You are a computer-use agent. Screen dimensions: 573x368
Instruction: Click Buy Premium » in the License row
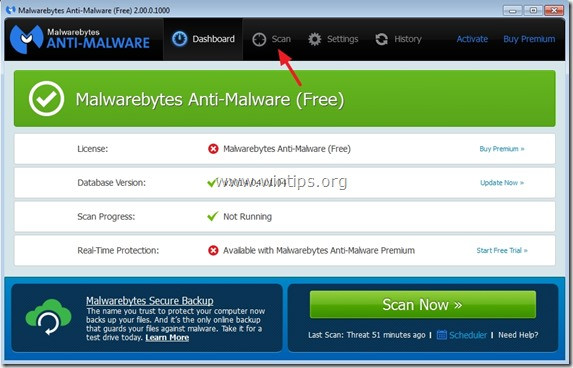[502, 149]
